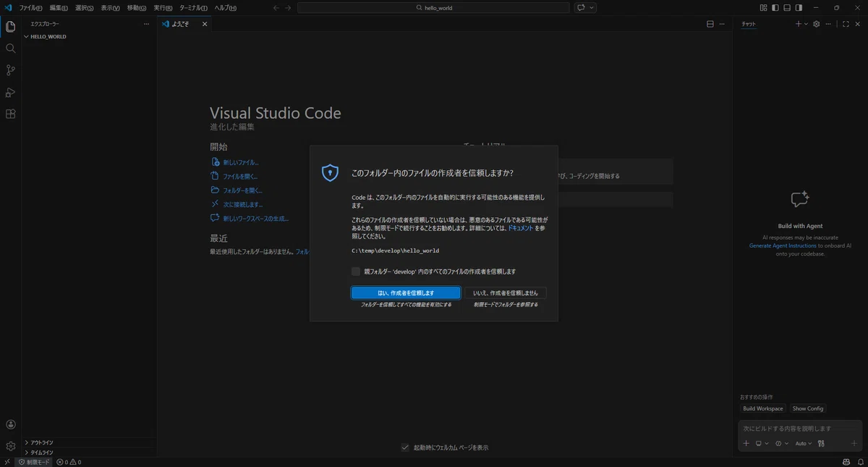This screenshot has width=868, height=467.
Task: Add context with plus in chat input
Action: (x=746, y=443)
